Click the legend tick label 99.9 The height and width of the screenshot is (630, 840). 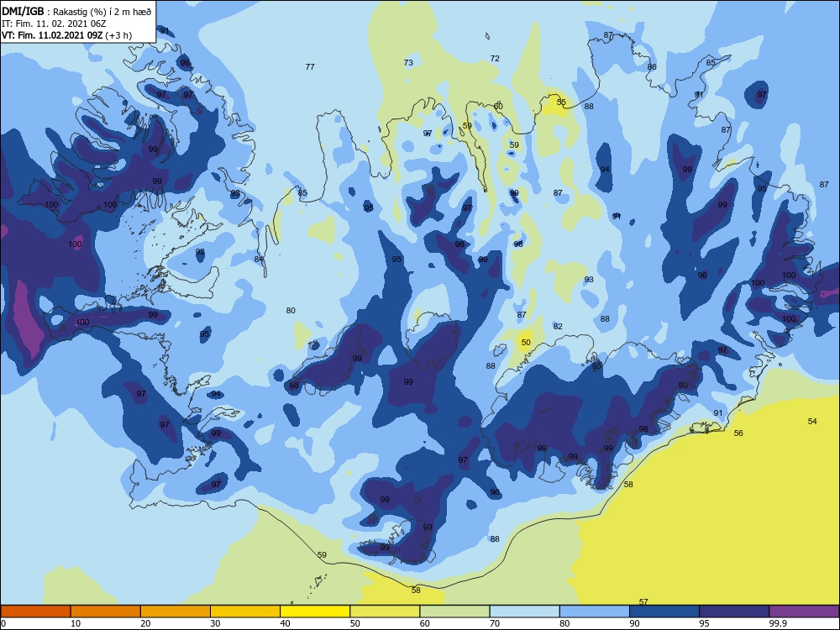pyautogui.click(x=777, y=623)
